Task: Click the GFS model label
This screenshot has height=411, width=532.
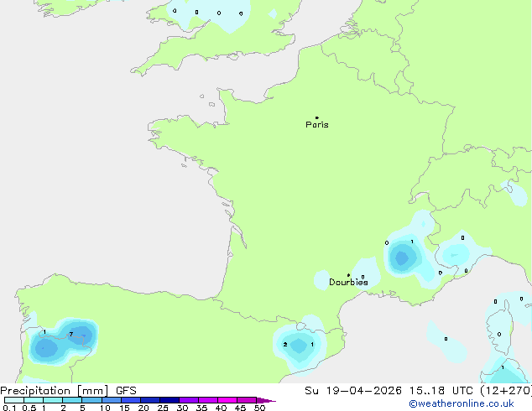Action: [126, 391]
